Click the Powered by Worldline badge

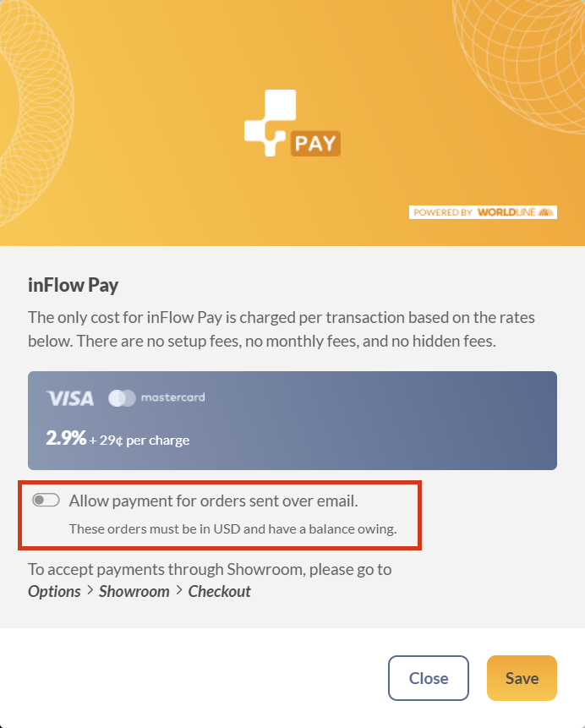pyautogui.click(x=483, y=212)
